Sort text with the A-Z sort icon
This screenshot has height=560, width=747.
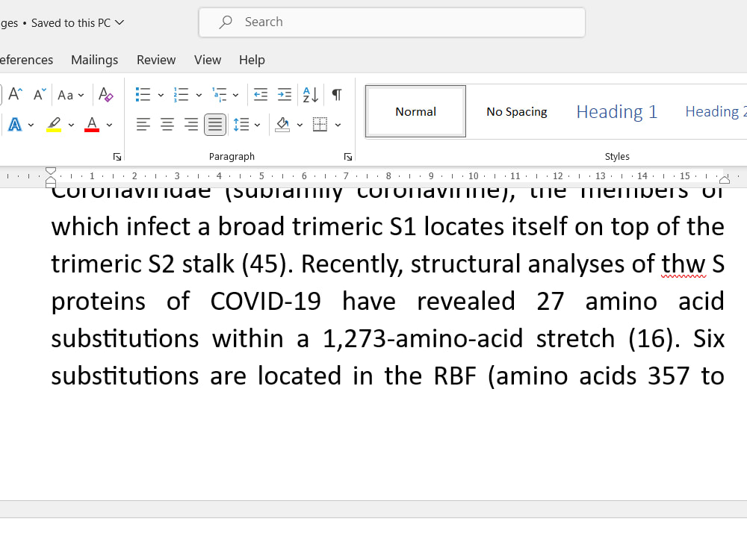[x=311, y=94]
